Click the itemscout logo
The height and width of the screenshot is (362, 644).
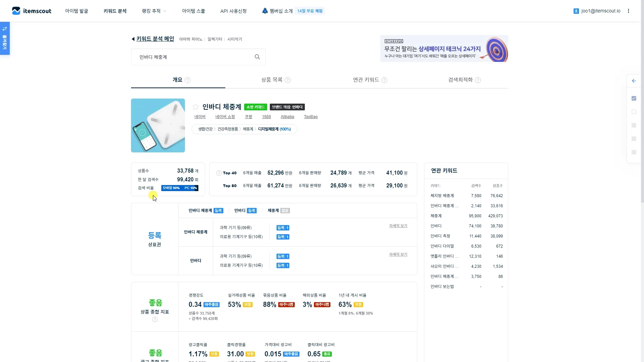32,11
